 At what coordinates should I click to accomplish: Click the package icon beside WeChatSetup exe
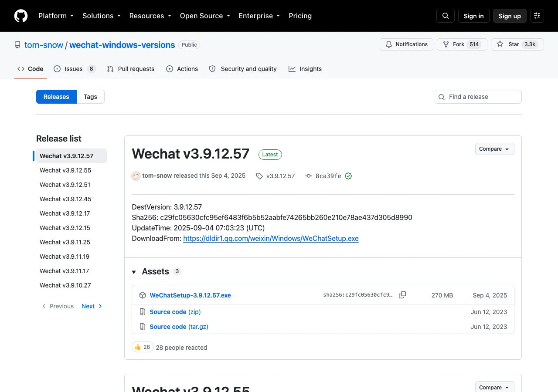(143, 295)
